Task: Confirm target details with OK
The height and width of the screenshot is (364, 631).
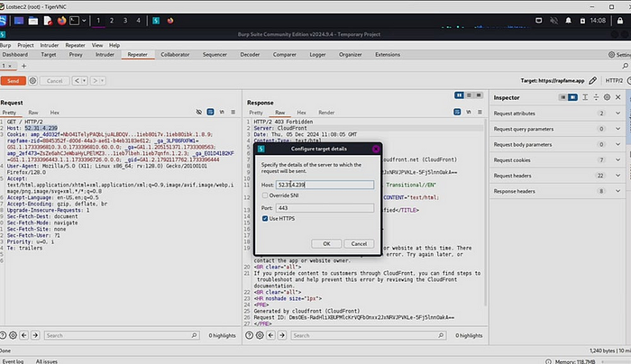Action: 326,244
